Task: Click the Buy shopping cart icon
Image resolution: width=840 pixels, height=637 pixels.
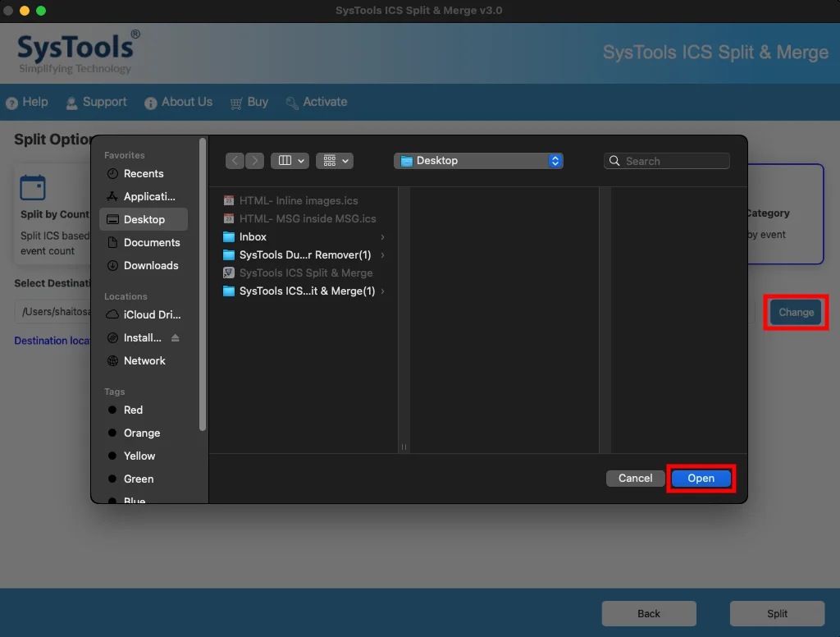Action: (x=235, y=103)
